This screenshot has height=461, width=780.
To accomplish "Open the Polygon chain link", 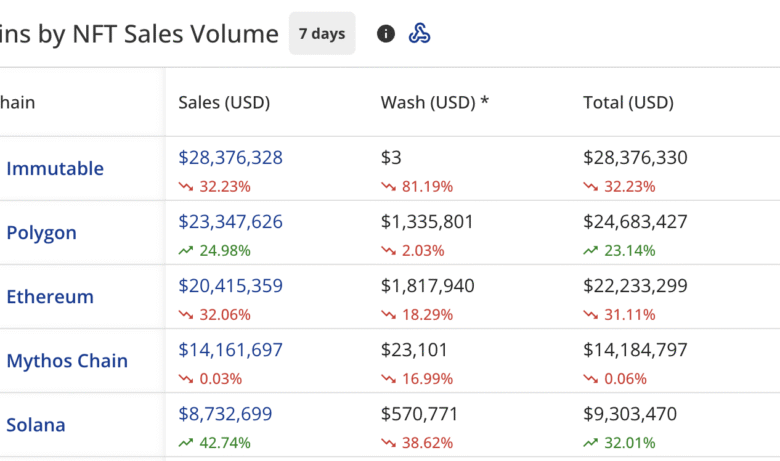I will click(42, 233).
